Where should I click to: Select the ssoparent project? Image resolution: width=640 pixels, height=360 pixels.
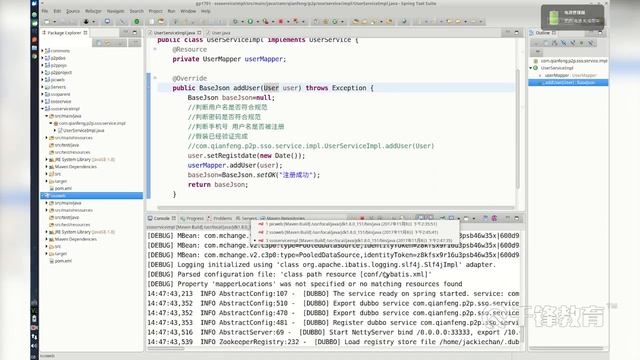(x=60, y=94)
